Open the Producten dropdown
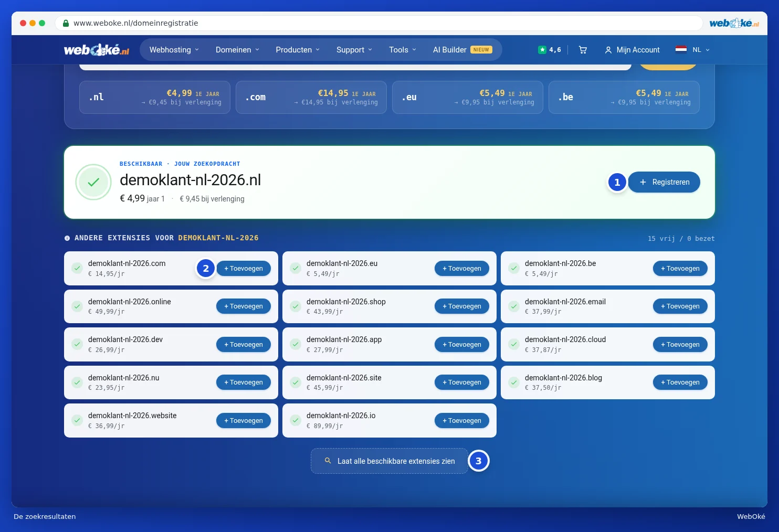779x532 pixels. (x=298, y=50)
